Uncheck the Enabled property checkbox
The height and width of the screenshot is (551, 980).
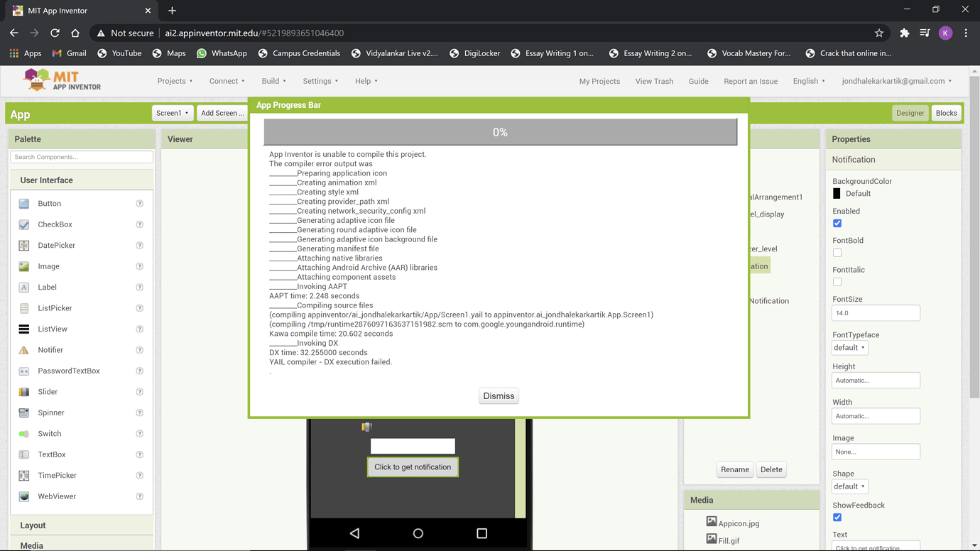coord(837,224)
